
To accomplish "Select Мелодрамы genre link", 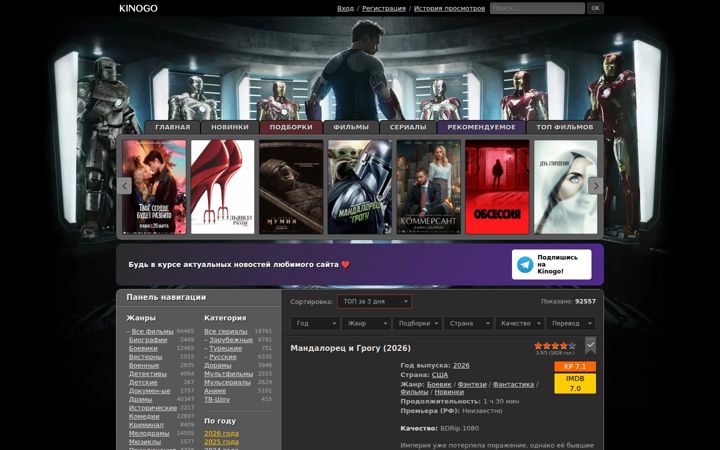I will click(x=149, y=433).
